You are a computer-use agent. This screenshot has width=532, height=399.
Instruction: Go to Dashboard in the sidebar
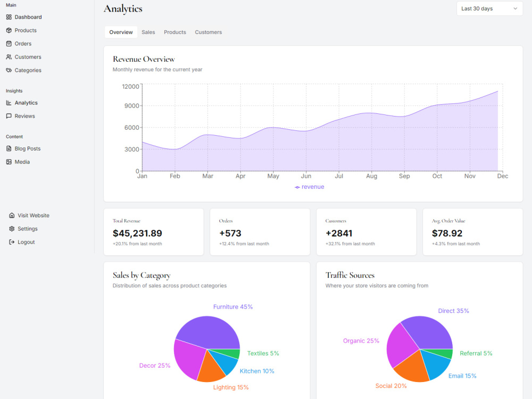[x=28, y=17]
